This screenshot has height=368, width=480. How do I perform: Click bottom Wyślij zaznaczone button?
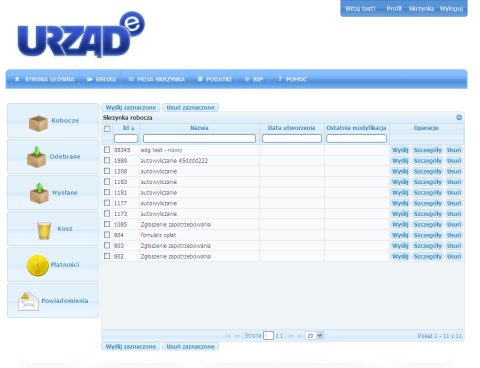(x=131, y=347)
